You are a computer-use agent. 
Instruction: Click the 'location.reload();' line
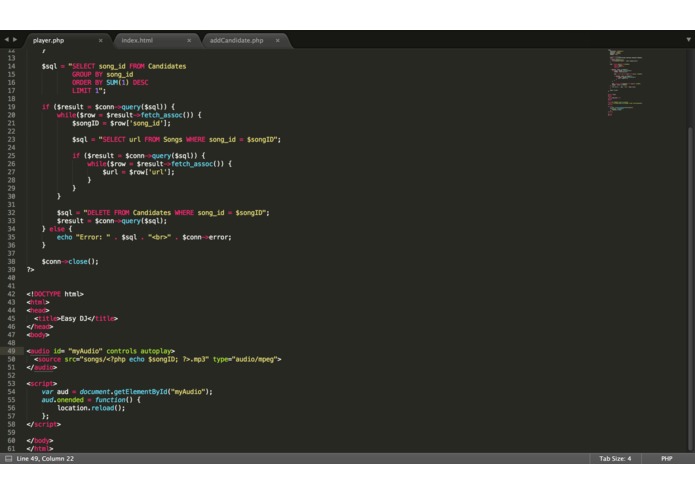[x=91, y=408]
